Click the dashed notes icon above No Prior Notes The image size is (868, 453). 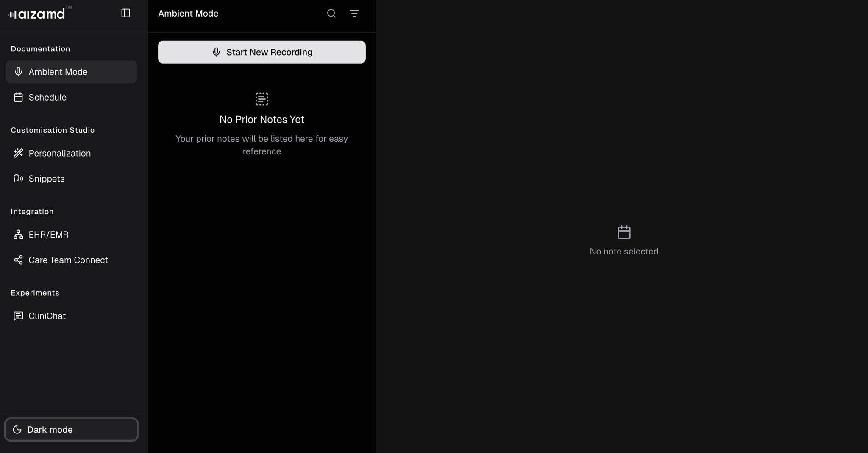[x=262, y=99]
